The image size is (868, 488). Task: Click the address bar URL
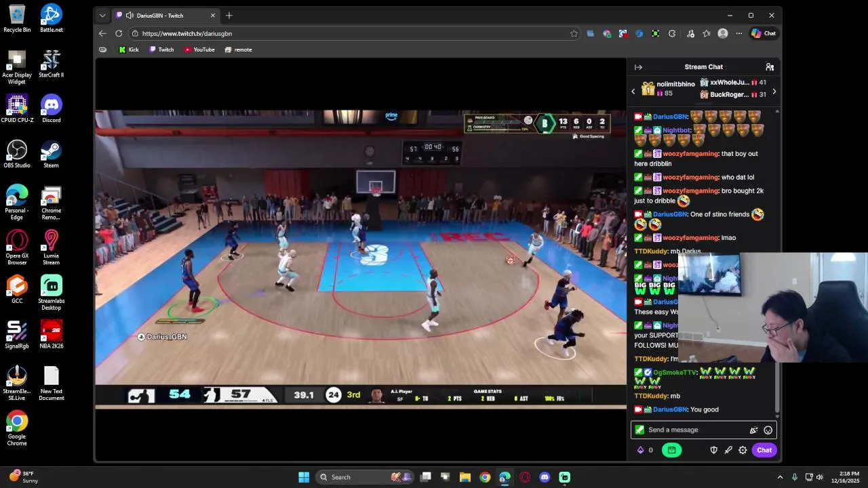(187, 33)
